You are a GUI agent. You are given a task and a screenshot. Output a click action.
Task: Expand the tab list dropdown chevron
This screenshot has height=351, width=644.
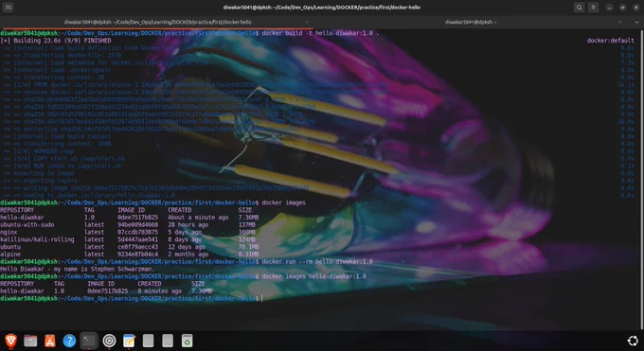(x=636, y=22)
